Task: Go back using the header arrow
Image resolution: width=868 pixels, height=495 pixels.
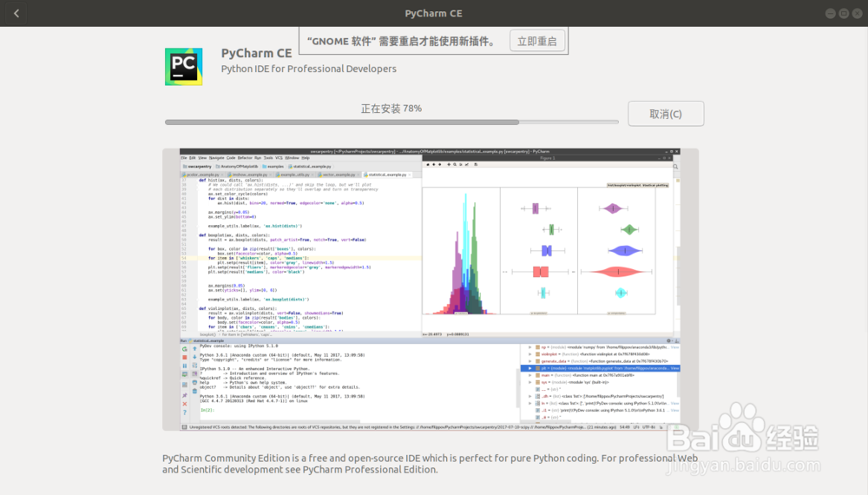Action: [16, 13]
